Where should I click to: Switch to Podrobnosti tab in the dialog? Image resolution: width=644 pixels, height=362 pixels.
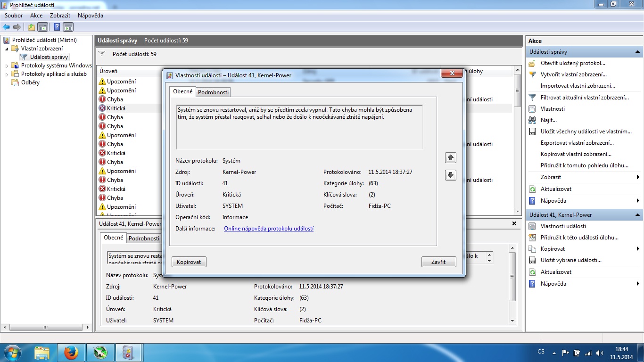point(213,92)
